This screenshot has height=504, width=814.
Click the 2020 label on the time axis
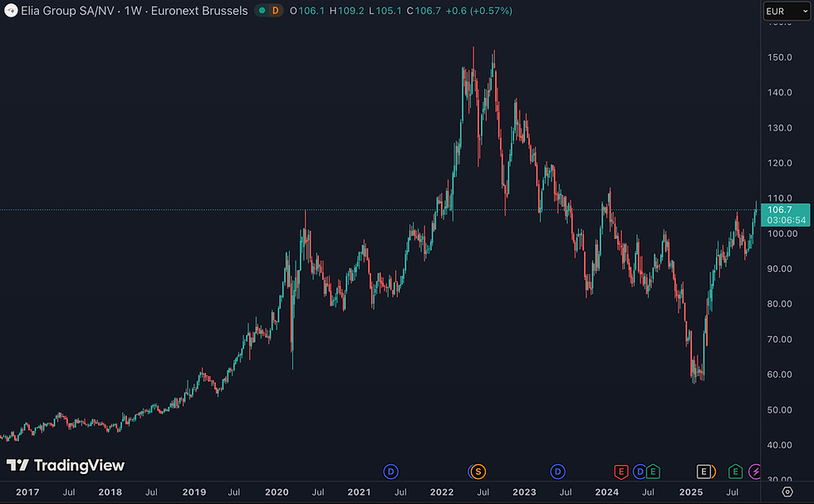pyautogui.click(x=277, y=492)
